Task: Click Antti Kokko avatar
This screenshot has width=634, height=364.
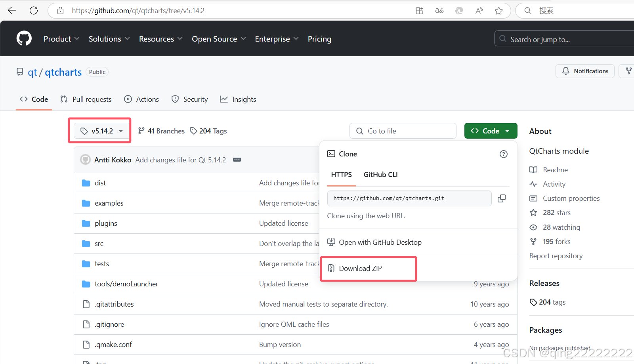Action: tap(85, 160)
